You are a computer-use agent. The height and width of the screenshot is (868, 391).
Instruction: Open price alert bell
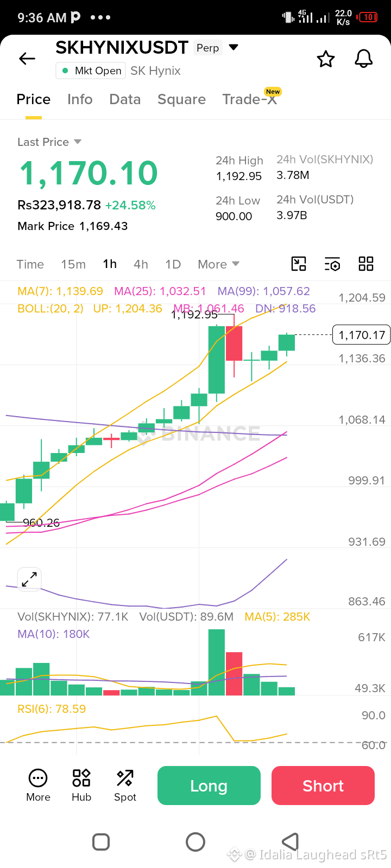pos(364,59)
